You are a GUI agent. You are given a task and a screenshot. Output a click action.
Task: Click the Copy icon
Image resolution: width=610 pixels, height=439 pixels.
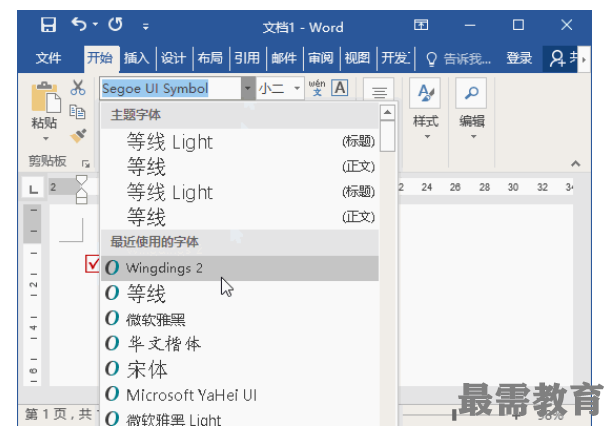coord(77,112)
